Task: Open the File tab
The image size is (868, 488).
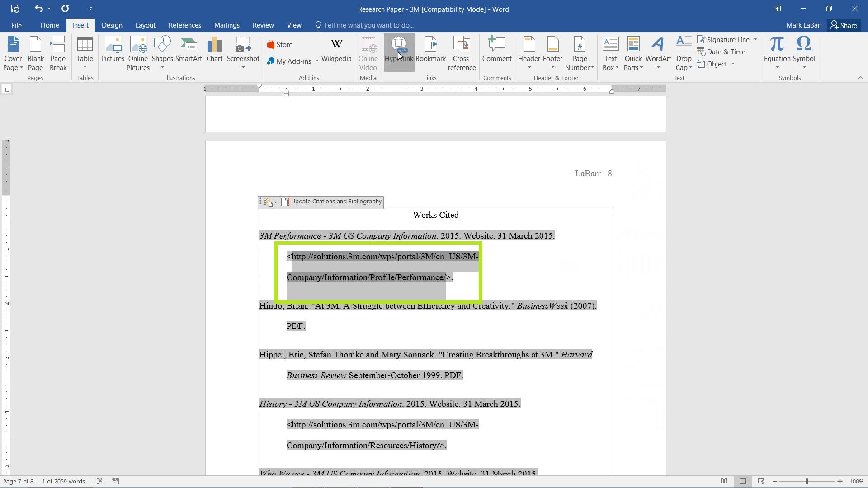Action: click(16, 25)
